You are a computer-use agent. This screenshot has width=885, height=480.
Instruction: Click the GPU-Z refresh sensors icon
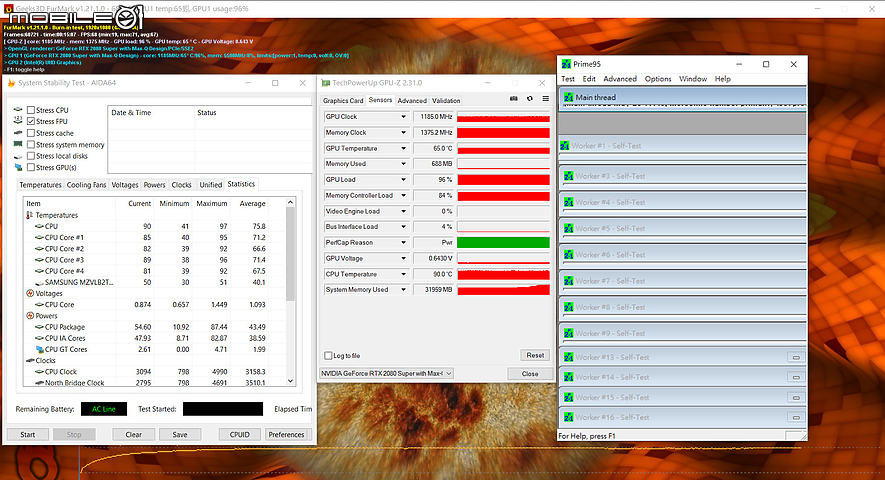pyautogui.click(x=529, y=99)
